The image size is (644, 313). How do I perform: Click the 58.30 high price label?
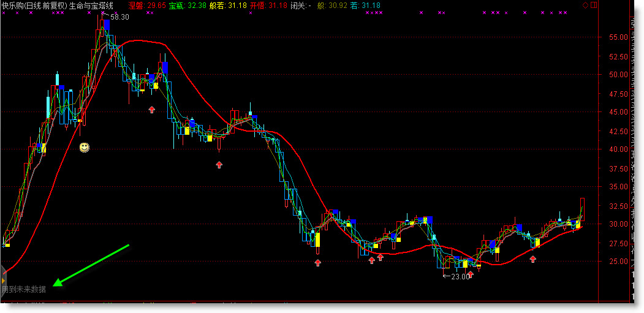pos(119,17)
